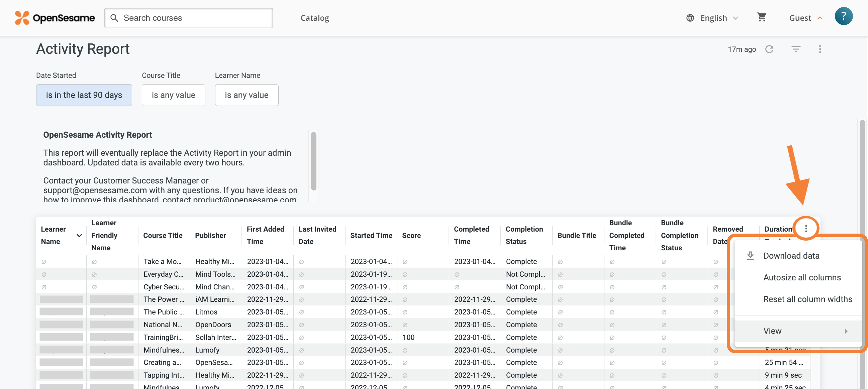Change Date Started filter last 90 days
Screen dimensions: 868x389
pyautogui.click(x=84, y=95)
